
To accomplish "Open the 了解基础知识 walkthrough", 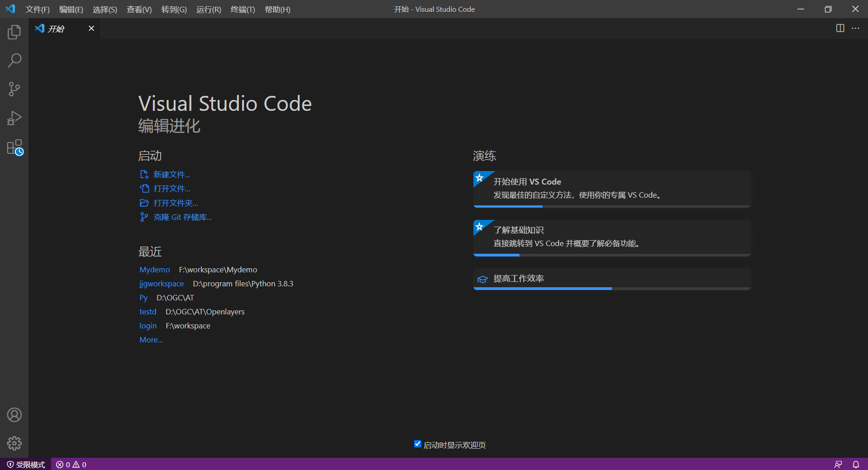I will tap(612, 238).
